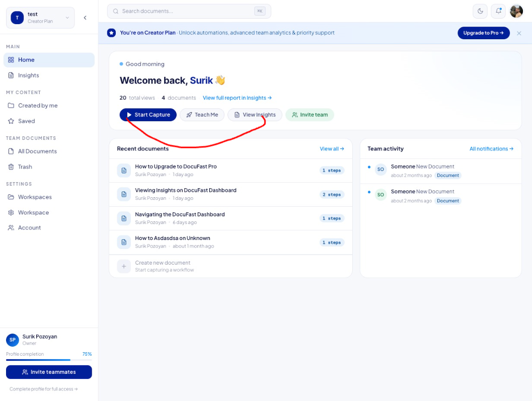Open View all recent documents link
532x401 pixels.
(332, 148)
